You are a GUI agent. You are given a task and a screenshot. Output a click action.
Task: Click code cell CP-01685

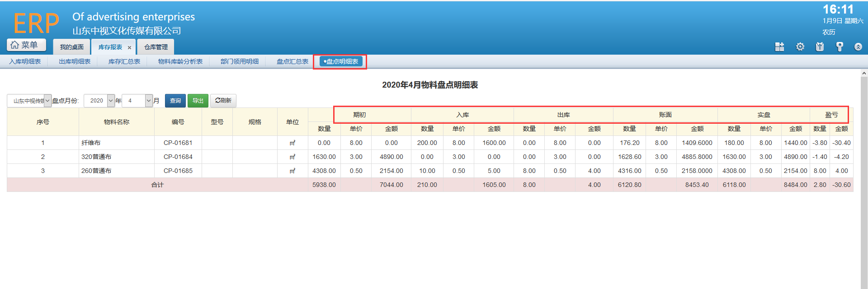pyautogui.click(x=178, y=171)
